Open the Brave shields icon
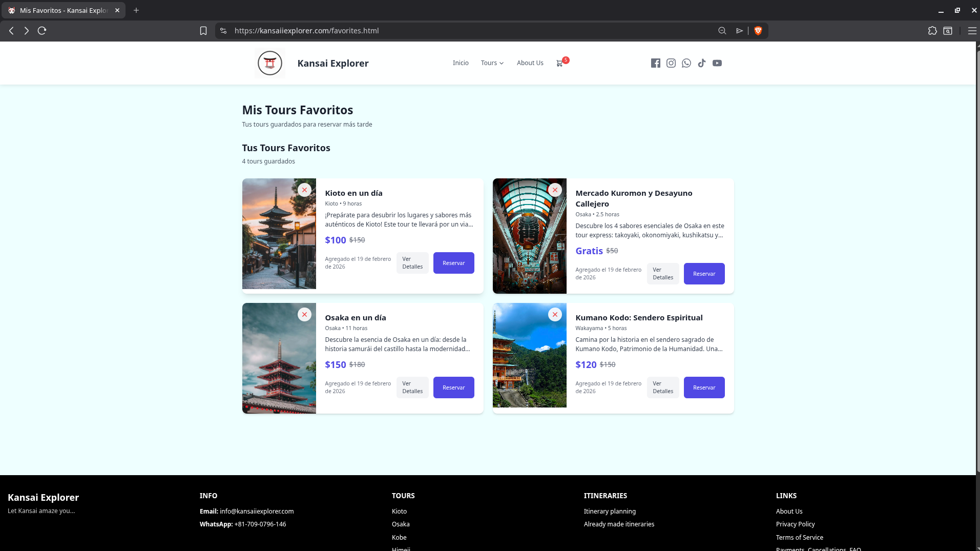Image resolution: width=980 pixels, height=551 pixels. 758,31
